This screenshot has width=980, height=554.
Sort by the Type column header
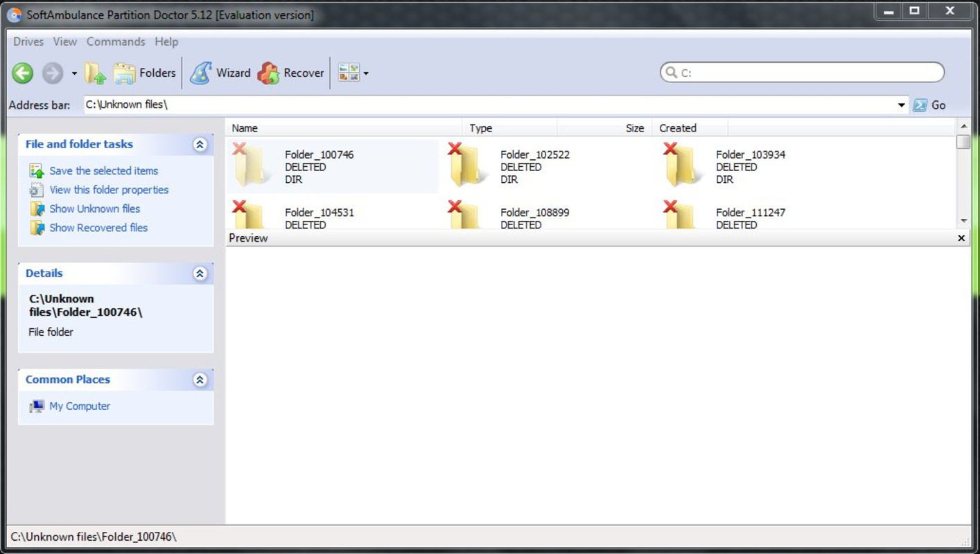(x=509, y=128)
